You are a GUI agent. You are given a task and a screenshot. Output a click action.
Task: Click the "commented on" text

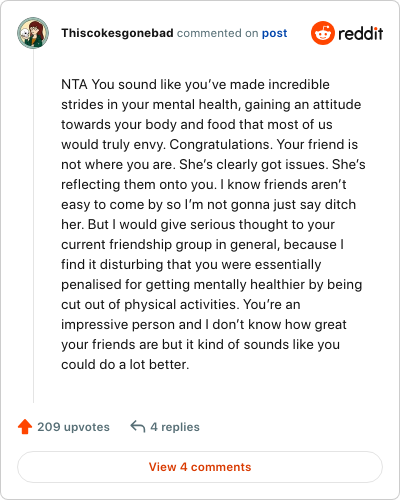click(217, 33)
